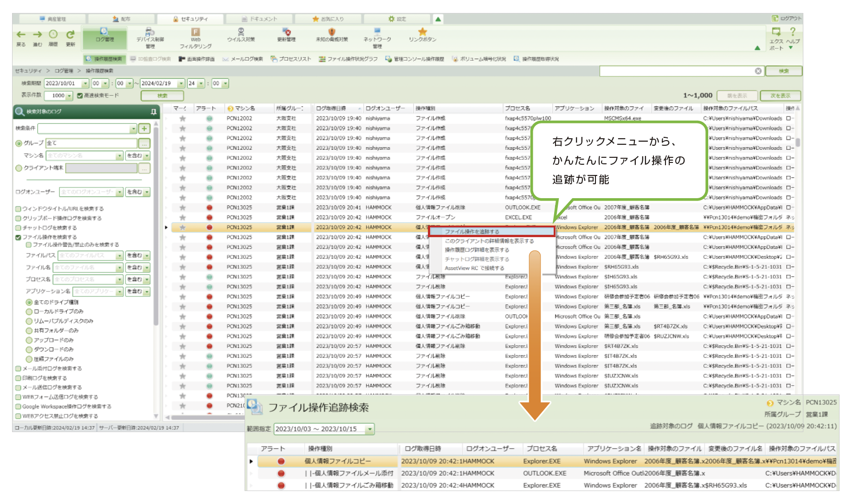Image resolution: width=853 pixels, height=504 pixels.
Task: Check ウィンドウタイトル/URLを検索する
Action: 19,209
